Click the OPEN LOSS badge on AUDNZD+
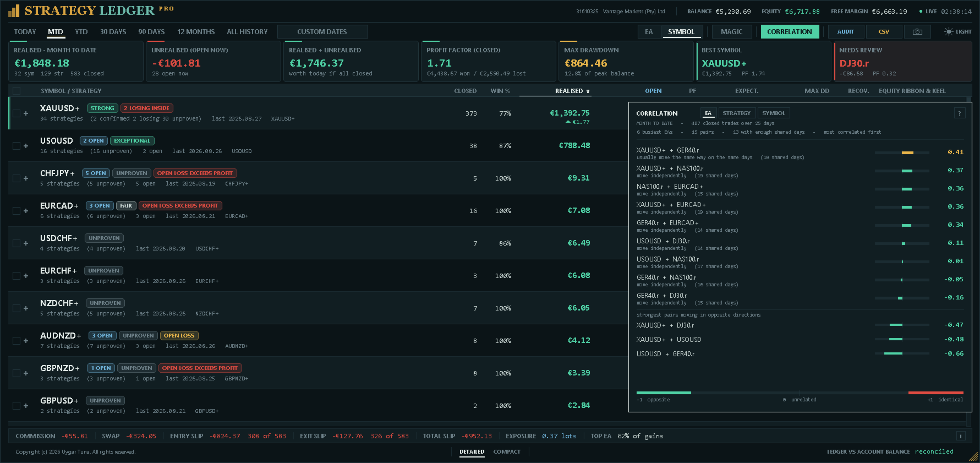 pos(179,336)
